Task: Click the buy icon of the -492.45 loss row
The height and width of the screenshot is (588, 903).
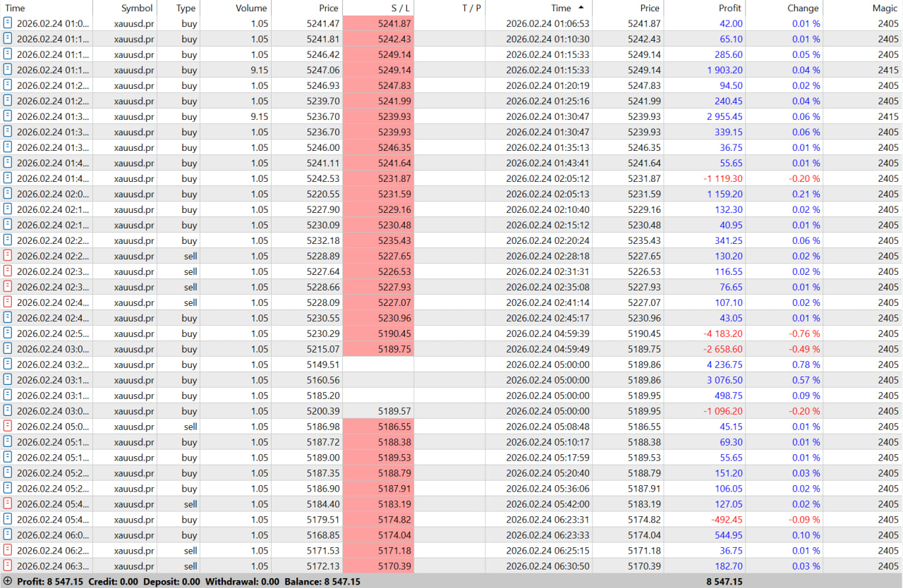Action: (x=8, y=520)
